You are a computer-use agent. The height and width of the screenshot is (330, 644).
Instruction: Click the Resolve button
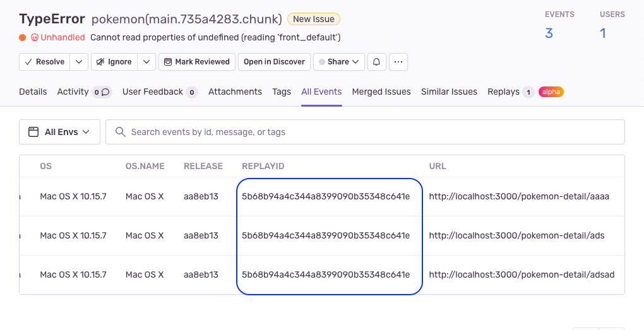(x=44, y=62)
